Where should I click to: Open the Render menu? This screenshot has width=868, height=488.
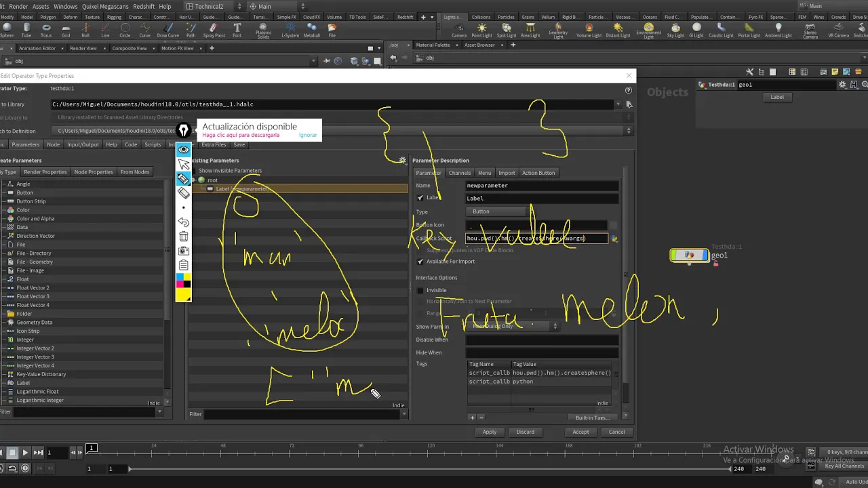click(x=18, y=6)
